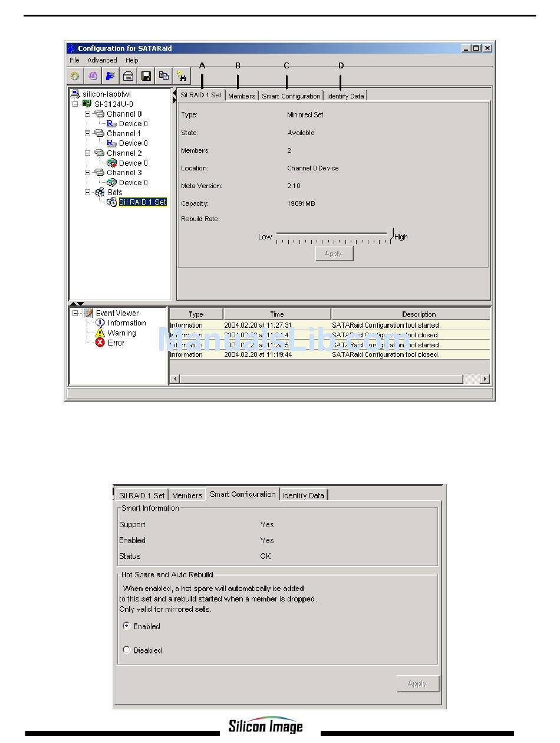Image resolution: width=560 pixels, height=743 pixels.
Task: Collapse the Channel 3 tree node
Action: [x=88, y=173]
